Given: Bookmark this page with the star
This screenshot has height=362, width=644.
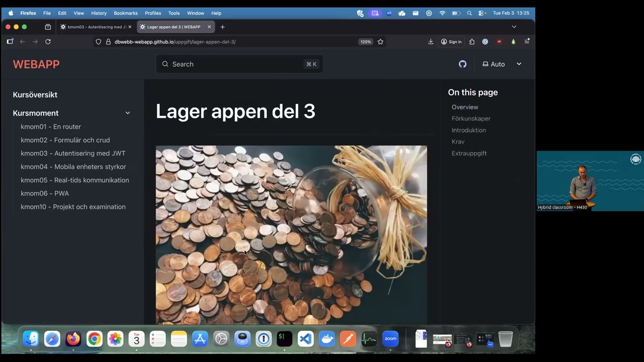Looking at the screenshot, I should pos(380,42).
